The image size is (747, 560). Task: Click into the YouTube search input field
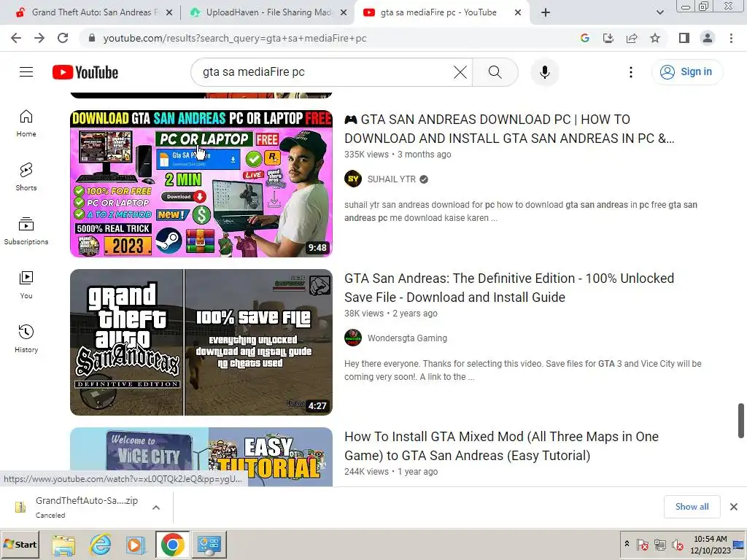[x=324, y=72]
